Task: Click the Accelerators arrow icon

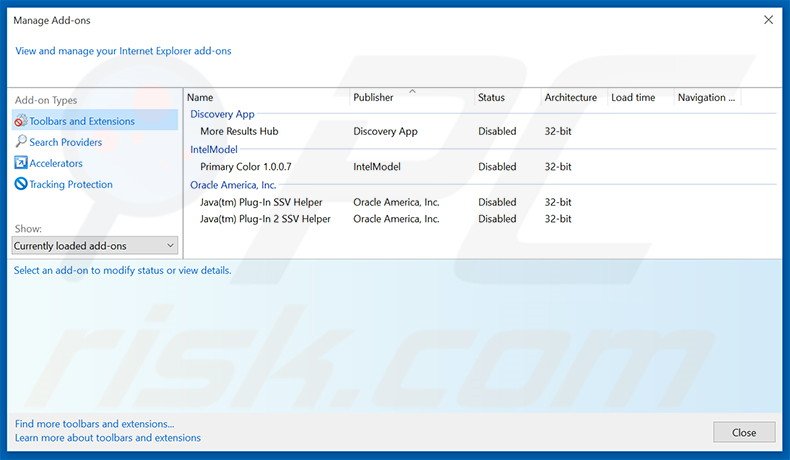Action: point(21,163)
